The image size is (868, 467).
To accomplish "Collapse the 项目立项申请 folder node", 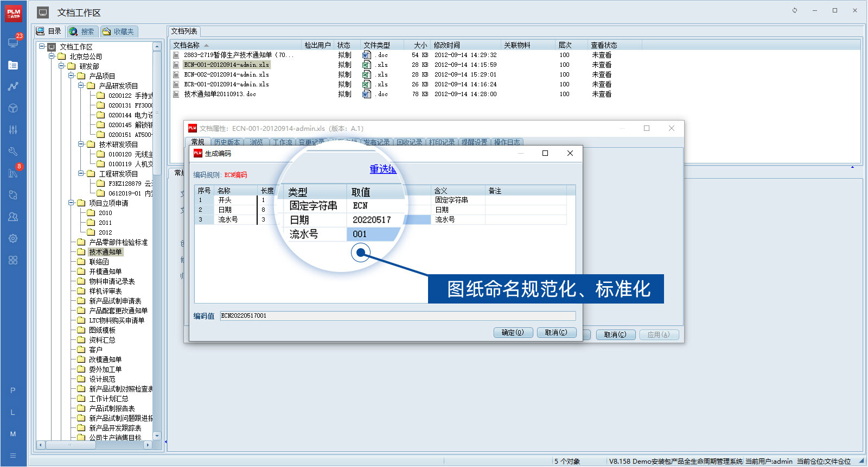I will 71,203.
